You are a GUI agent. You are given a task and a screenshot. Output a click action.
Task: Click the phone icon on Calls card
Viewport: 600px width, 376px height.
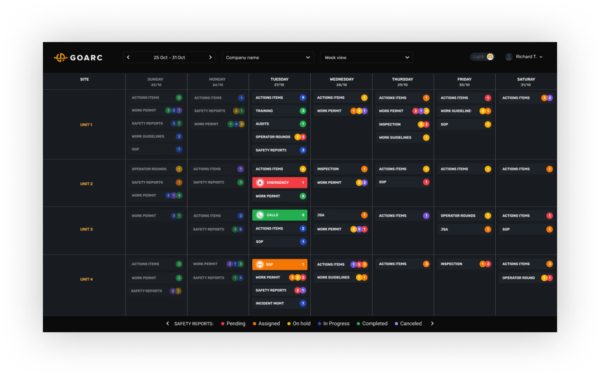pos(260,215)
